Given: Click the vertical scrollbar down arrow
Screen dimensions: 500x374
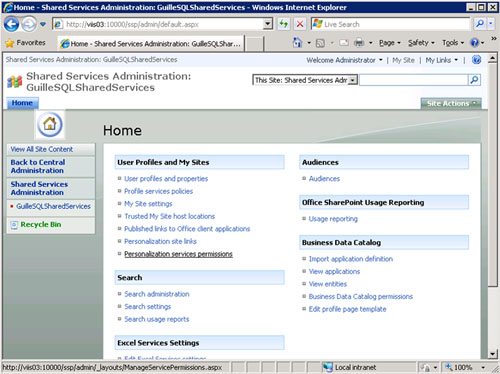Looking at the screenshot, I should coord(492,354).
